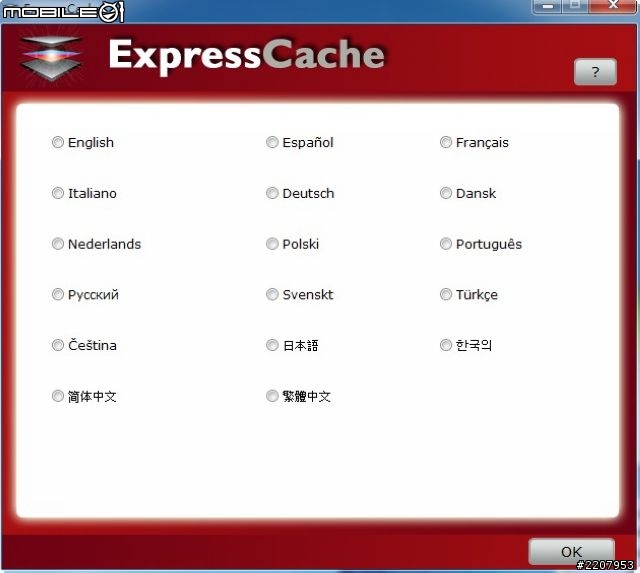Select Português as the language
This screenshot has width=640, height=573.
[x=446, y=244]
